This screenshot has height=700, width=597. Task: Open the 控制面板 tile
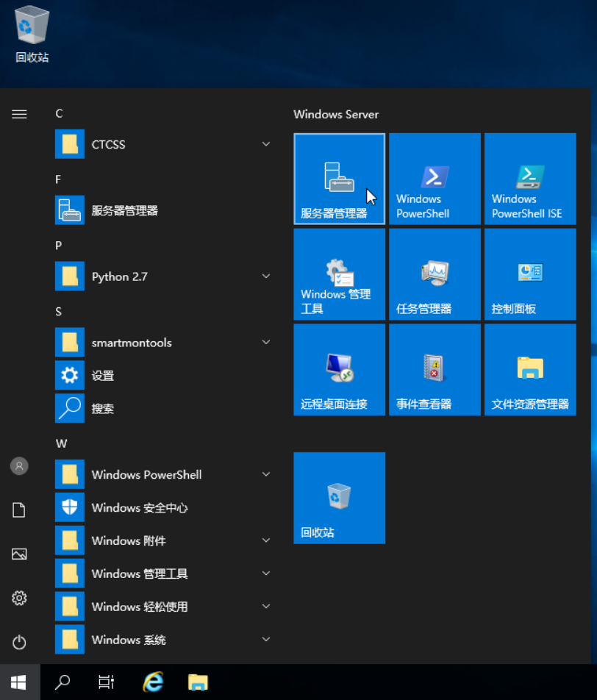pyautogui.click(x=531, y=274)
